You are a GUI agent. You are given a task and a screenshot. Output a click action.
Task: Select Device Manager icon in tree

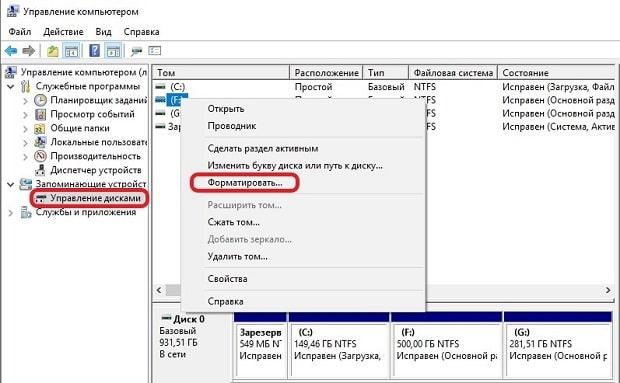click(x=40, y=170)
